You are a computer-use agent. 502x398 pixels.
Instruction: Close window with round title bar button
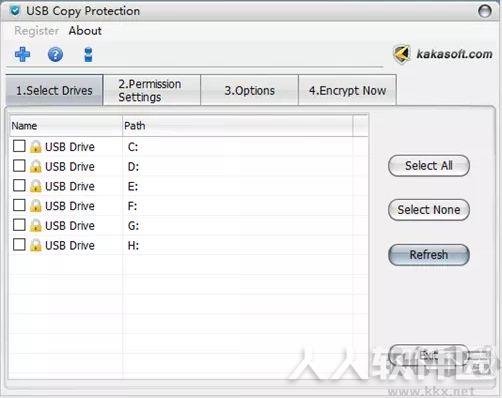[x=485, y=11]
